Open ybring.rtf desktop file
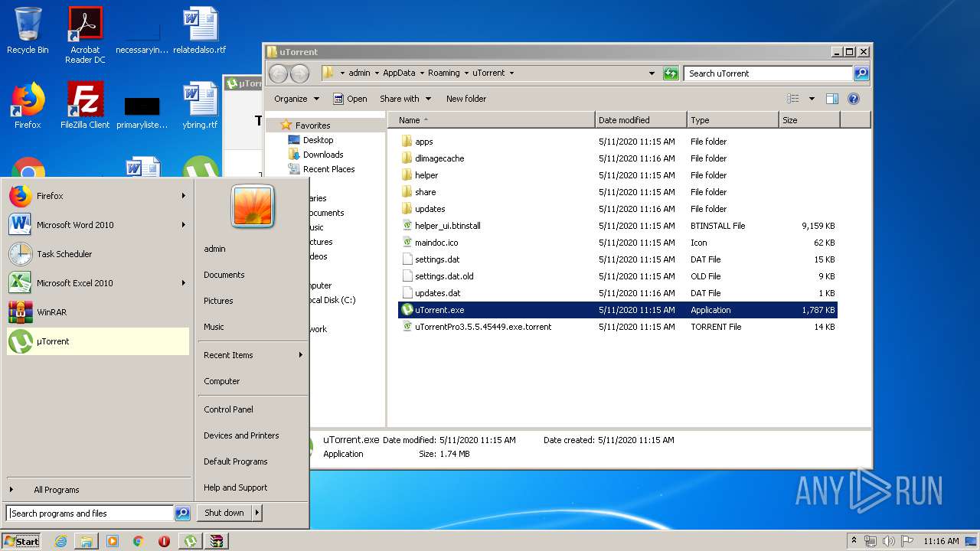The image size is (980, 551). (200, 106)
